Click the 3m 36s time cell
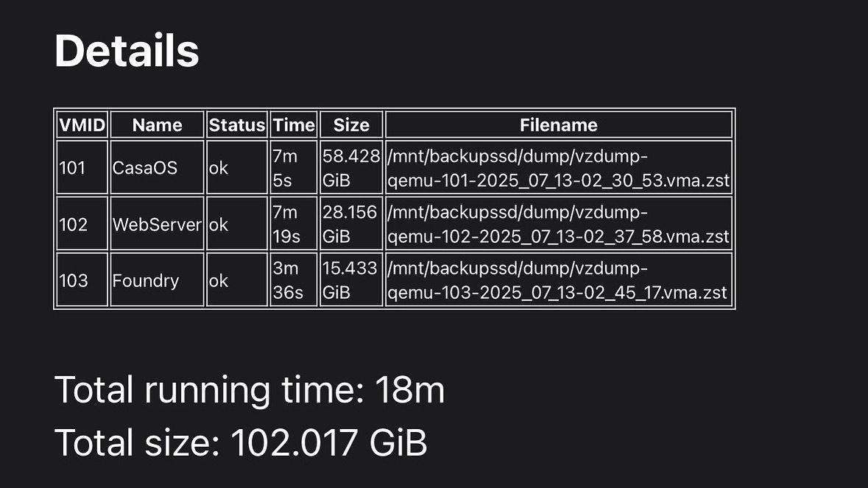The image size is (868, 488). coord(294,280)
